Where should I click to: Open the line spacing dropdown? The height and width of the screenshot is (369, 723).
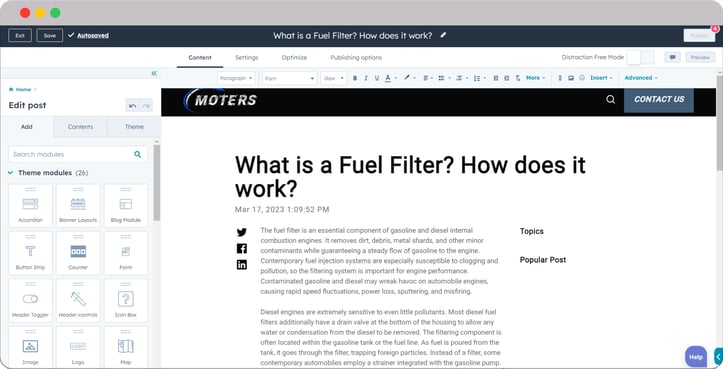(480, 78)
